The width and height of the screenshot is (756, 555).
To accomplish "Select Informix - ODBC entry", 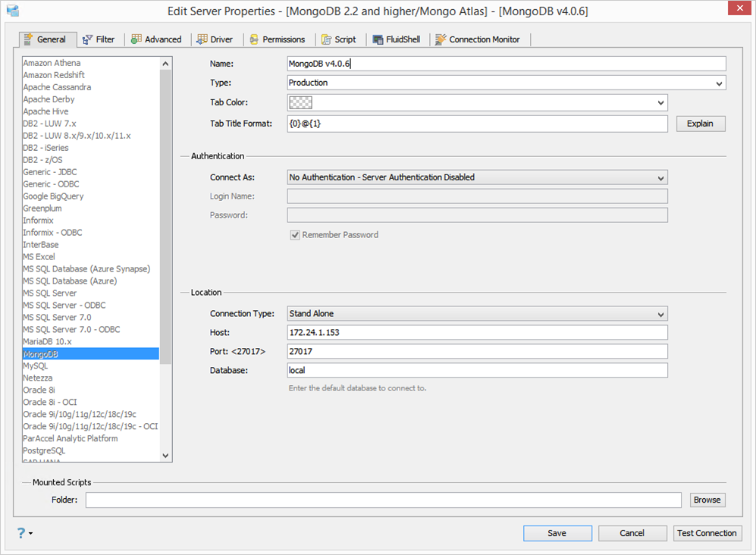I will [91, 233].
